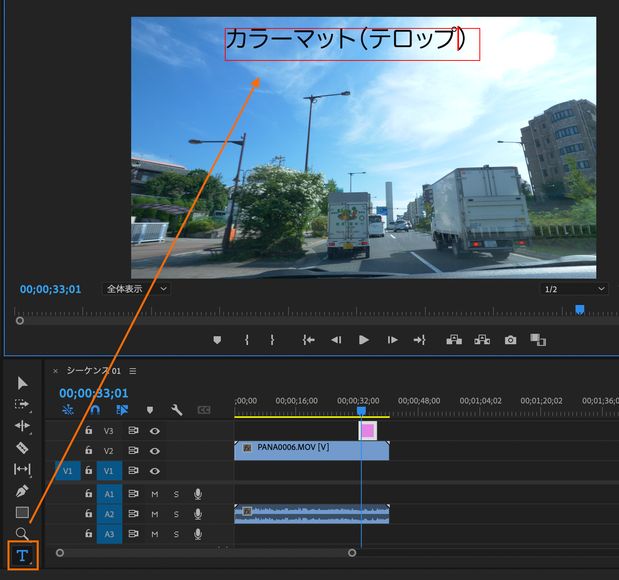This screenshot has width=619, height=580.
Task: Click the Mark In button
Action: coord(247,340)
